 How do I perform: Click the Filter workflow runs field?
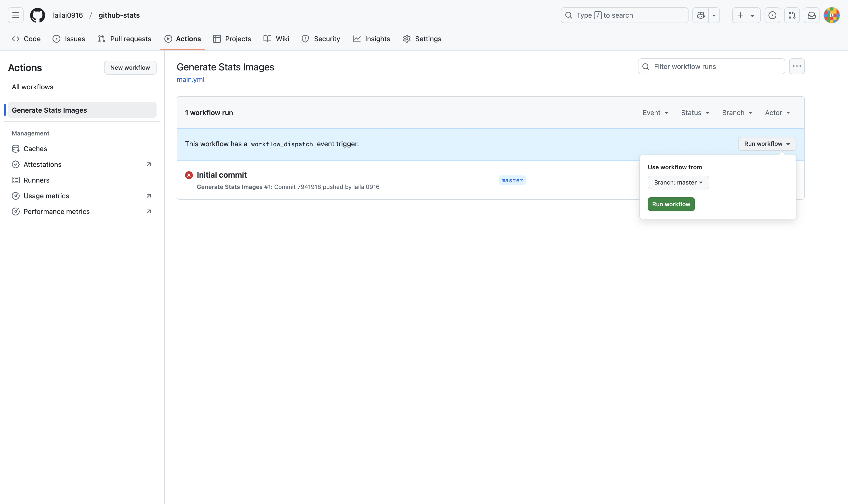point(716,66)
